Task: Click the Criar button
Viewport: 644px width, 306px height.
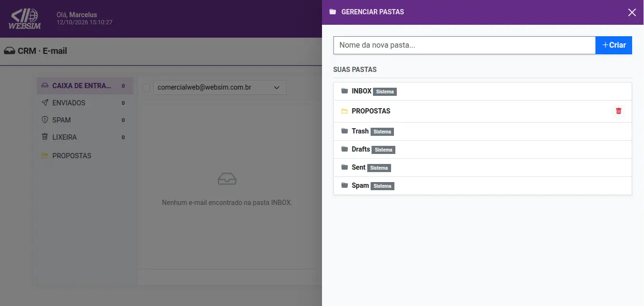Action: (x=614, y=45)
